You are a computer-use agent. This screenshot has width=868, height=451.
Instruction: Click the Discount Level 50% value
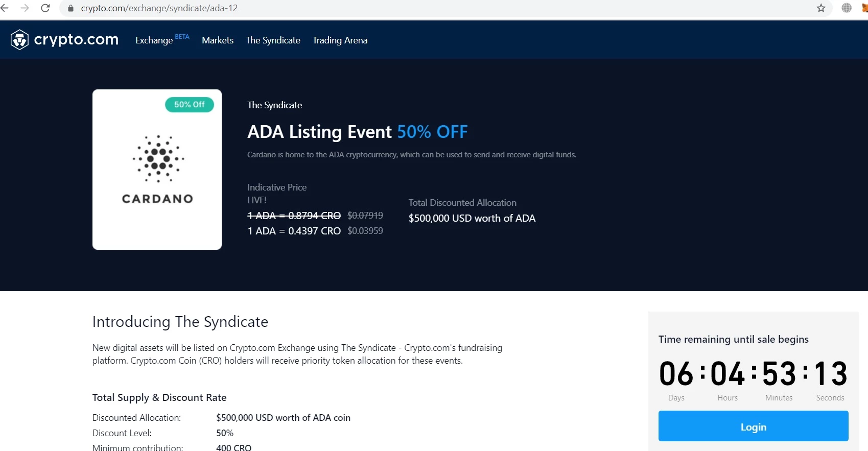pos(225,433)
